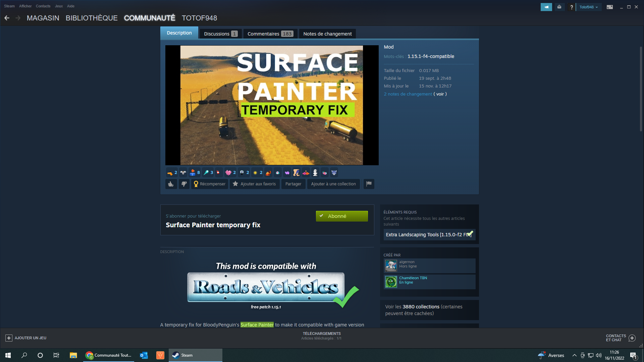Open the inbox envelope icon
Image resolution: width=644 pixels, height=362 pixels.
pyautogui.click(x=559, y=7)
